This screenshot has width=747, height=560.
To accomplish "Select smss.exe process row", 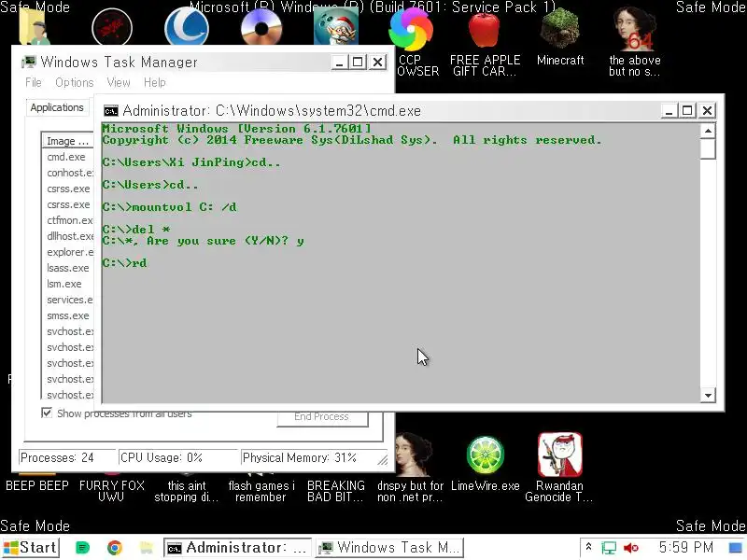I will pyautogui.click(x=68, y=315).
